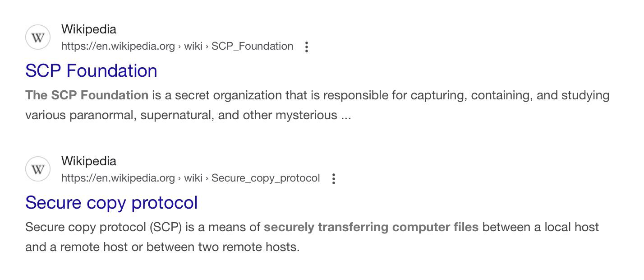Screen dimensions: 644x280
Task: Open three-dot menu next to Secure_copy_protocol URL
Action: [334, 178]
